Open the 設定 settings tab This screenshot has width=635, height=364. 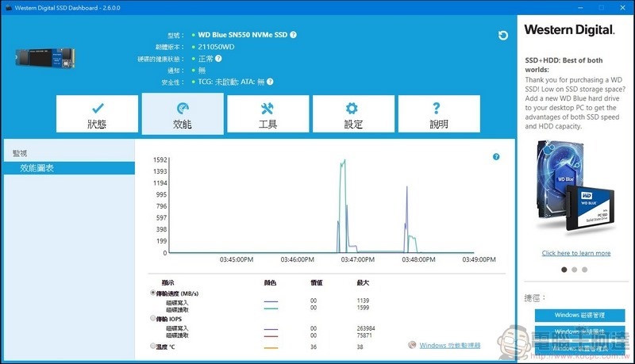click(x=353, y=113)
